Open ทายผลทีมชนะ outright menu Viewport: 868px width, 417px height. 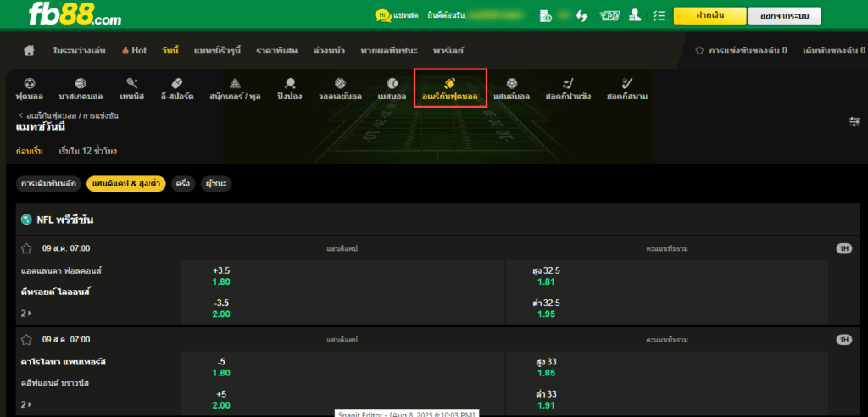click(388, 50)
